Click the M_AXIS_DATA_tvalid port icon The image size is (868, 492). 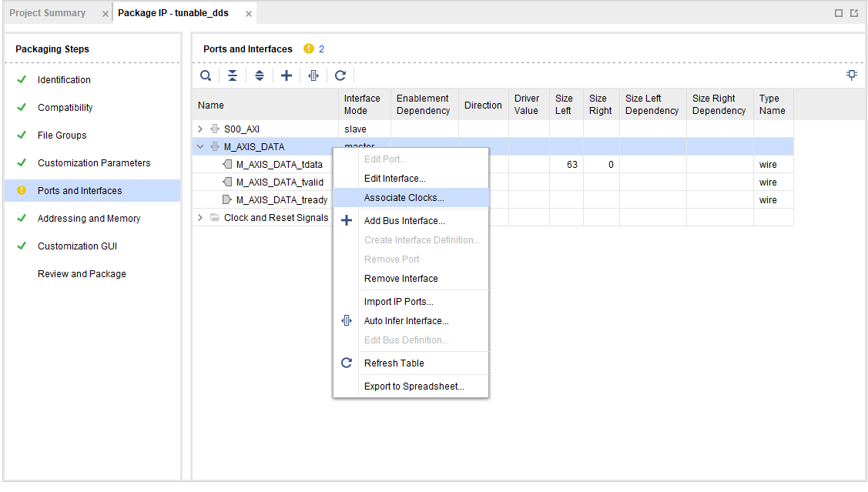(x=227, y=182)
